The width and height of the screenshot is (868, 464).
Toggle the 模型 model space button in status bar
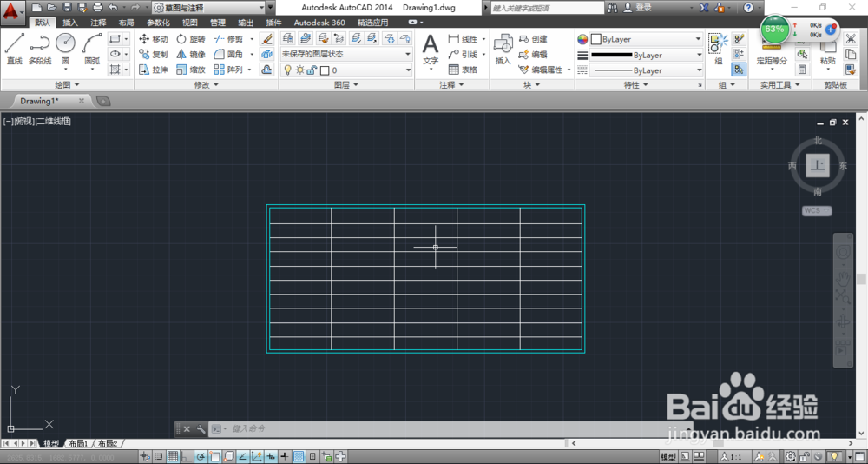[x=668, y=457]
